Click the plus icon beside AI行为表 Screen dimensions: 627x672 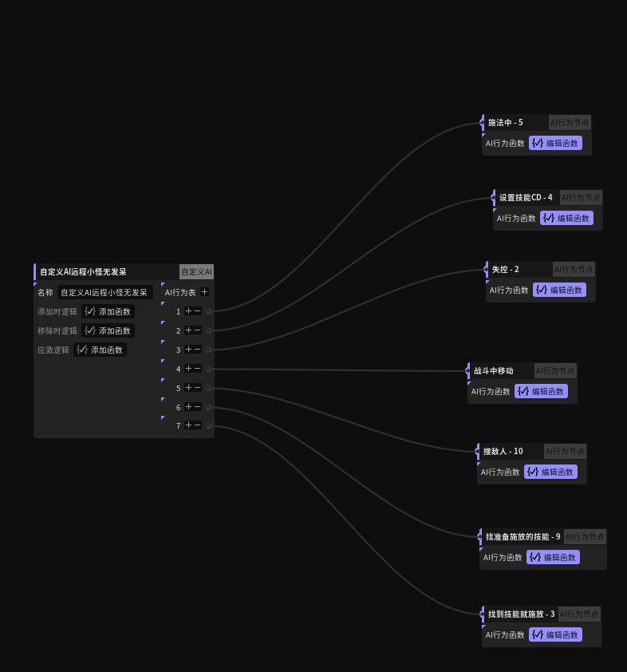(205, 292)
